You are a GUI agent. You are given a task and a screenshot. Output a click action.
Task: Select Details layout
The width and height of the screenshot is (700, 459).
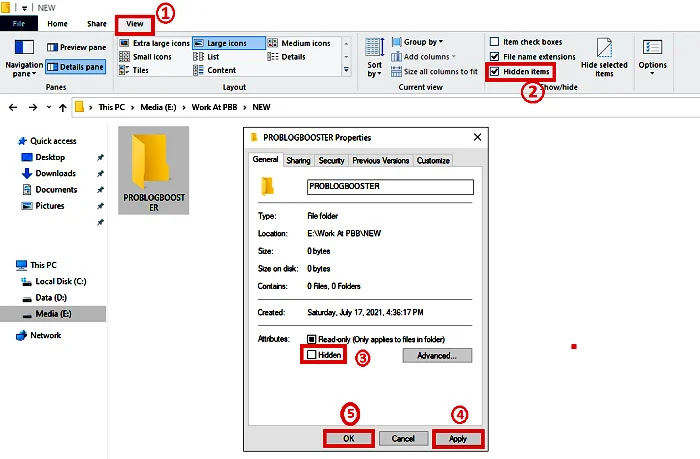[x=287, y=57]
